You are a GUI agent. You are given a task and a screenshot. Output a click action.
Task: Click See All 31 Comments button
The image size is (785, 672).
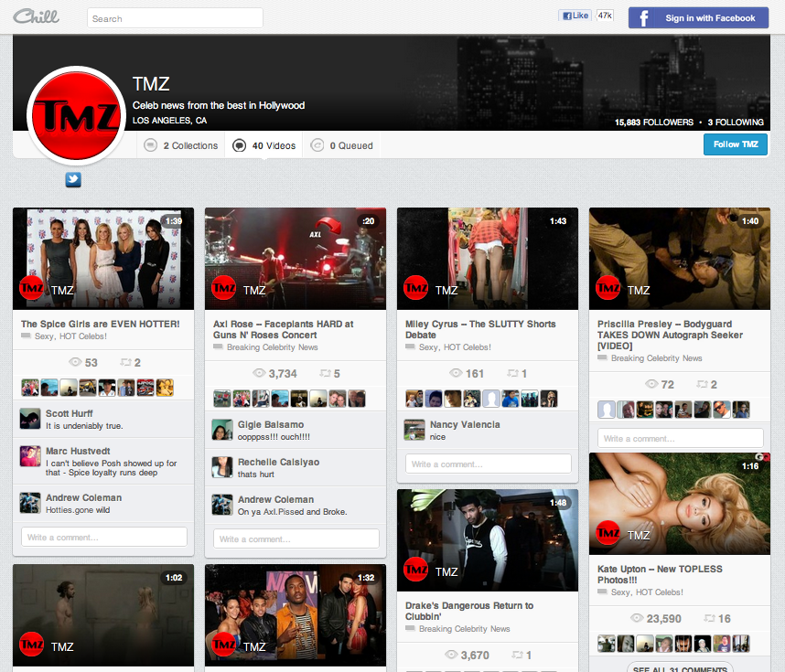coord(680,668)
